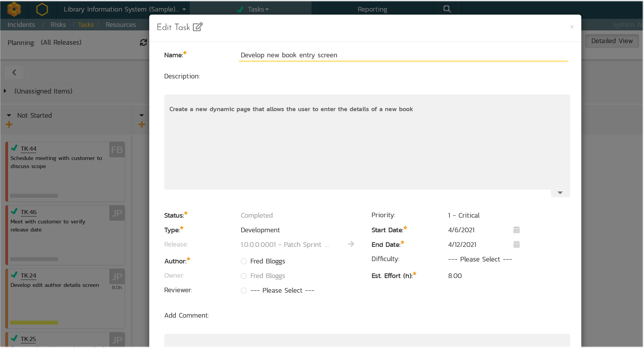The width and height of the screenshot is (644, 348).
Task: Click the hexagon workspace icon in header
Action: (42, 9)
